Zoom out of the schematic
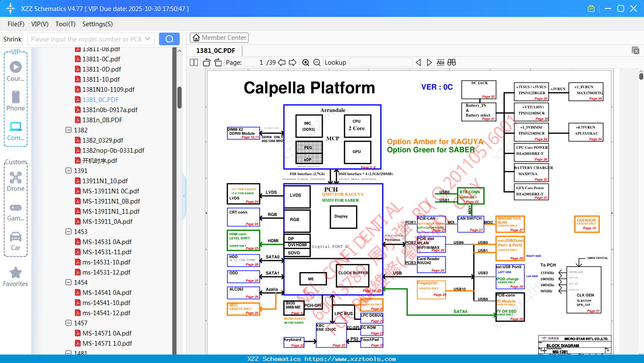The height and width of the screenshot is (363, 644). coord(317,63)
